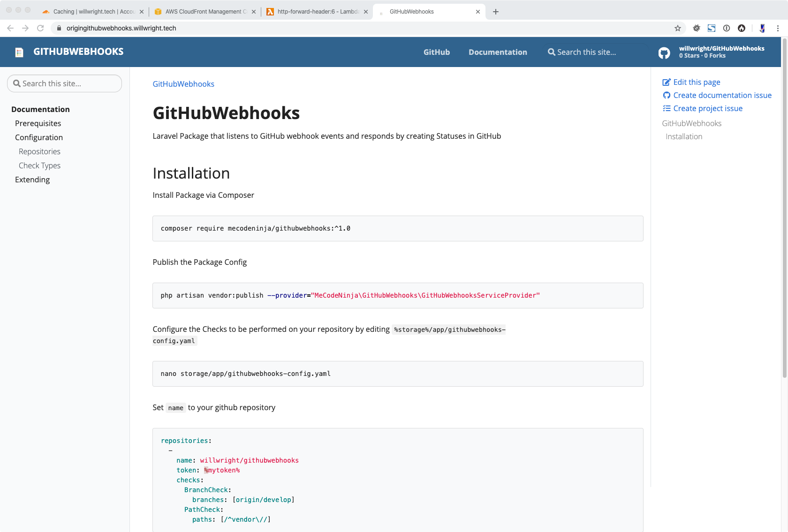Open Extending in the left sidebar
Screen dimensions: 788x532
(32, 180)
